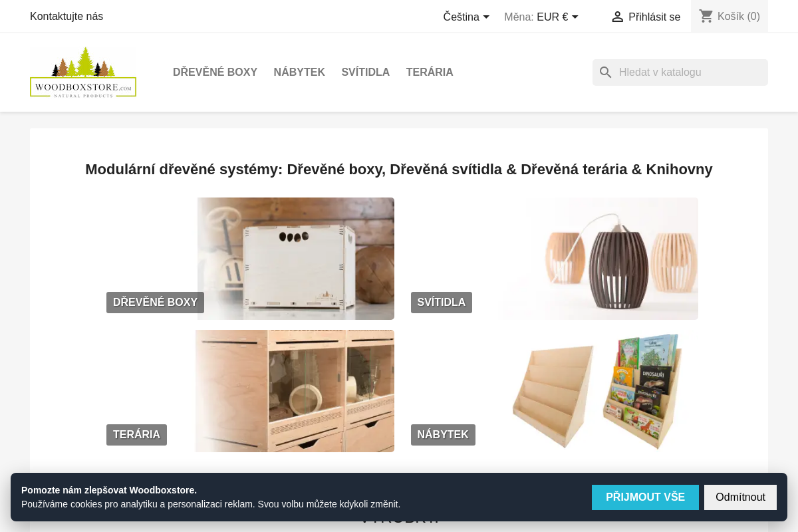Screen dimensions: 798x532
Task: Click the Woodboxstore logo
Action: [82, 72]
